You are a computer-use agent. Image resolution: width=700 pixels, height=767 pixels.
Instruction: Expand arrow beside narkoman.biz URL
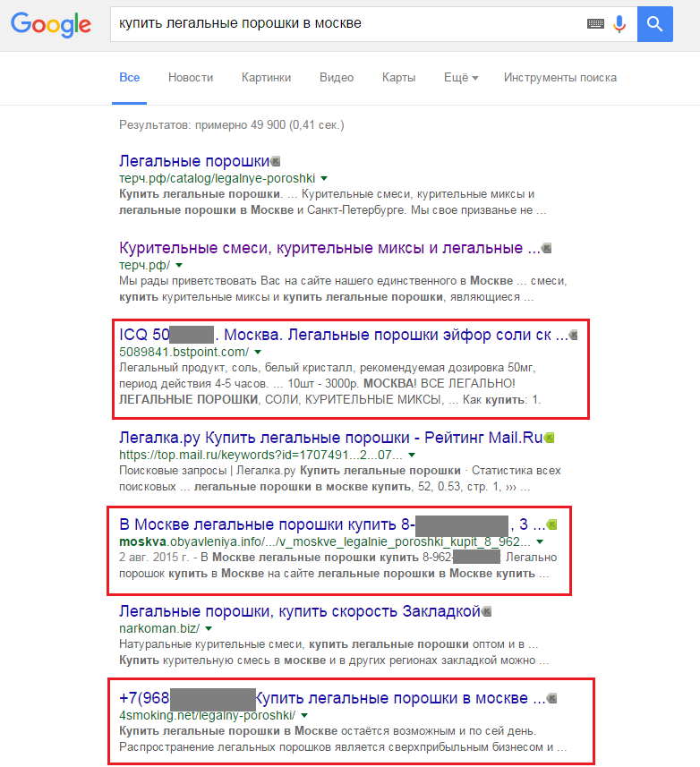pos(209,628)
